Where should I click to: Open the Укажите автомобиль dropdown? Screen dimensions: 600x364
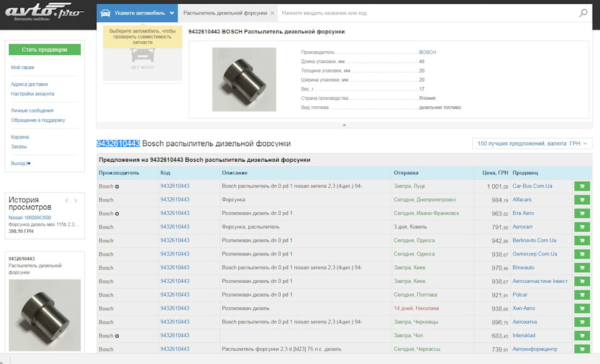[x=137, y=13]
